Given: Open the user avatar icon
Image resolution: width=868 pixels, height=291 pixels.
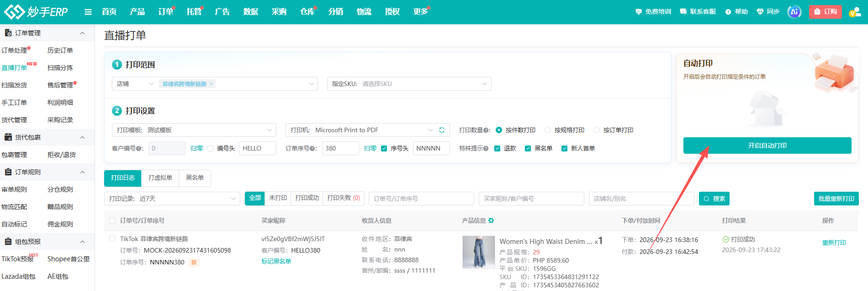Looking at the screenshot, I should coord(855,12).
